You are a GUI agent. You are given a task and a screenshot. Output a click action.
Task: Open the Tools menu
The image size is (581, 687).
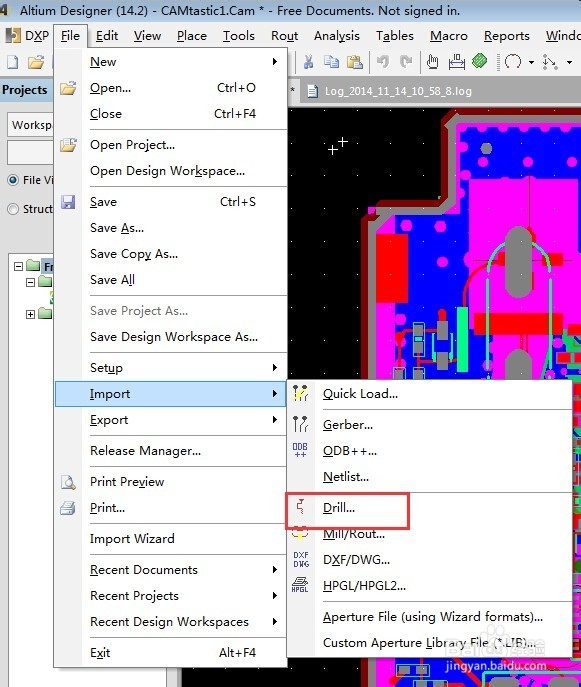238,36
